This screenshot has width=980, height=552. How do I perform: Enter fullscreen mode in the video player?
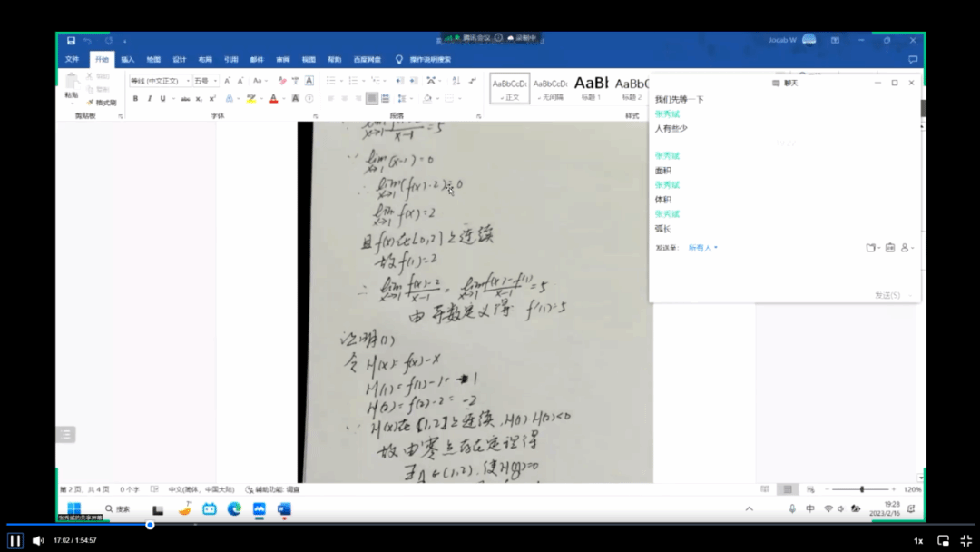[965, 540]
